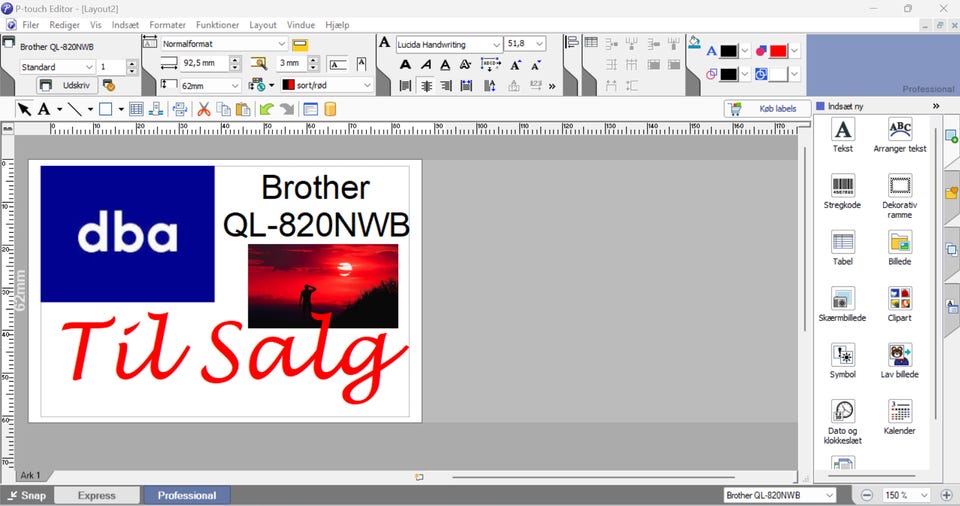
Task: Click the print options icon beside Udskriv
Action: pos(109,85)
